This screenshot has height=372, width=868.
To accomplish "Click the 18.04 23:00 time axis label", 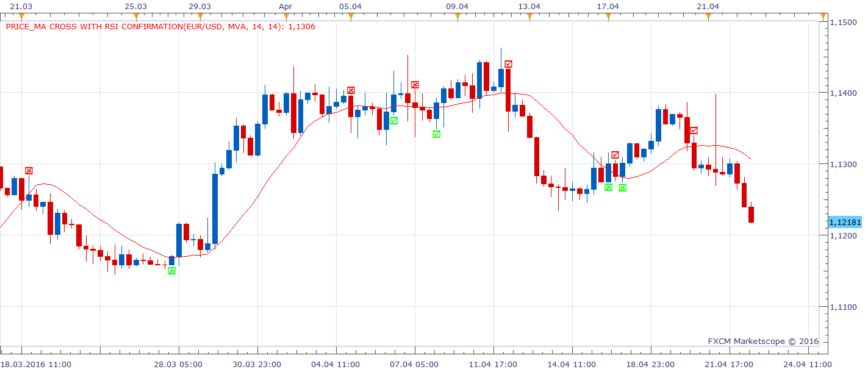I will (650, 365).
